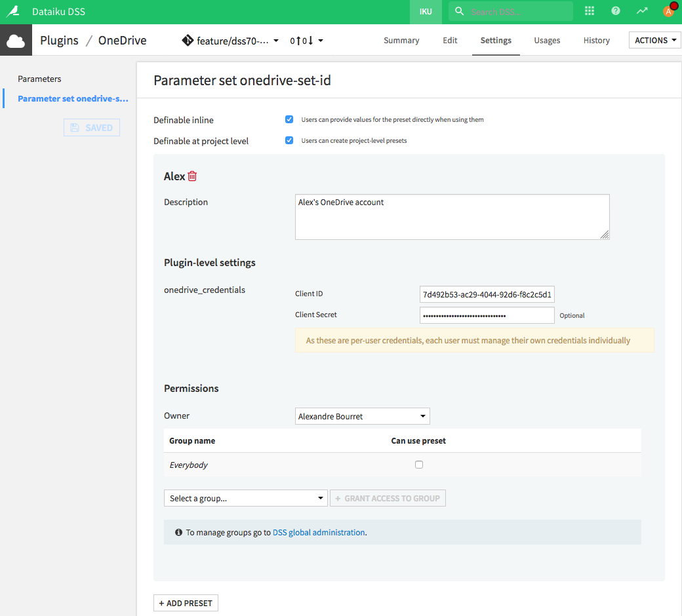Expand the Select a group dropdown
682x616 pixels.
pyautogui.click(x=245, y=498)
